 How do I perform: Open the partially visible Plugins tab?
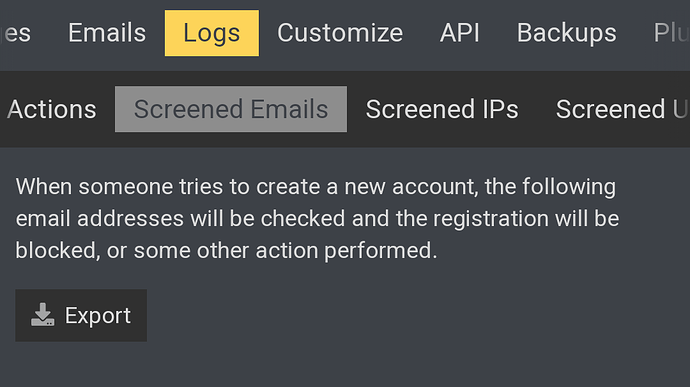pyautogui.click(x=671, y=33)
